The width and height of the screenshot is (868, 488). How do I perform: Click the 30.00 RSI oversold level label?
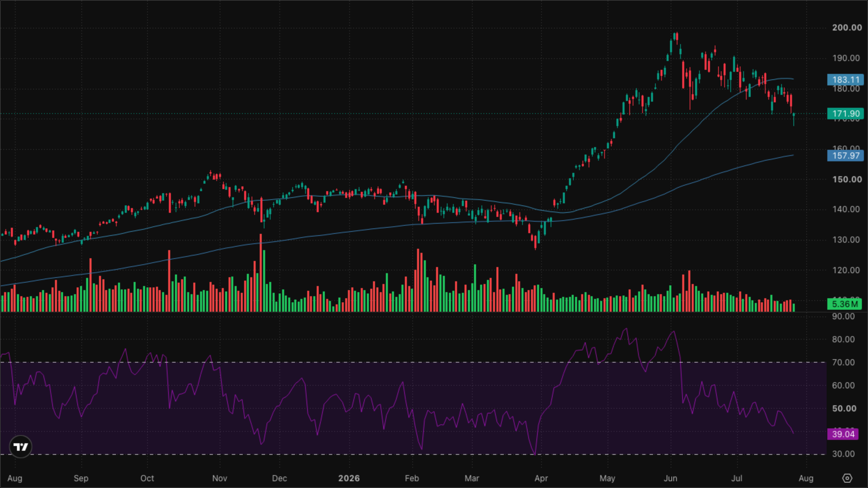point(843,454)
